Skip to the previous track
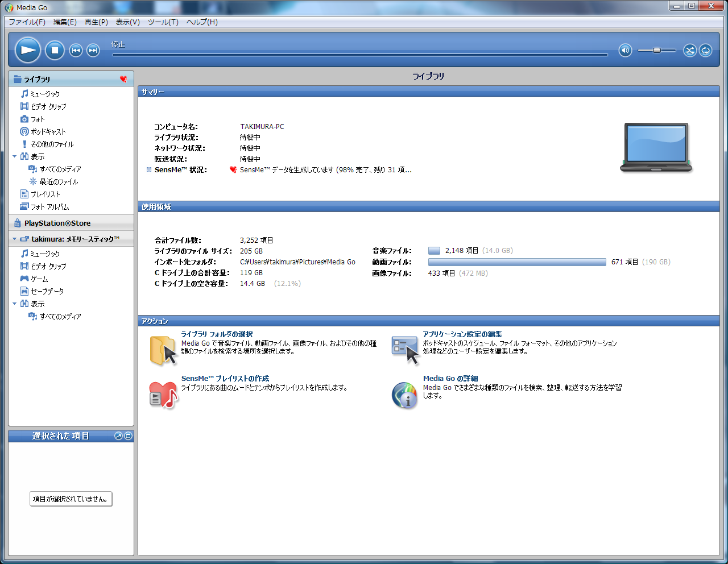728x564 pixels. (76, 50)
